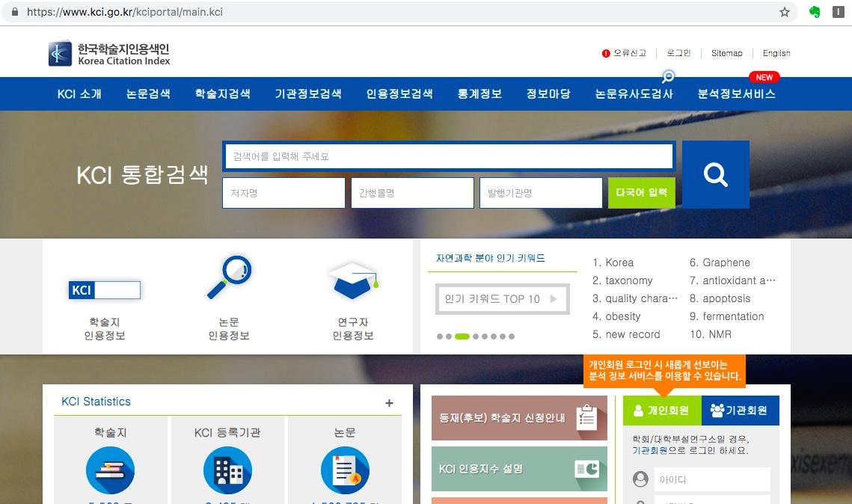Bookmark page with star icon
852x504 pixels.
click(784, 12)
